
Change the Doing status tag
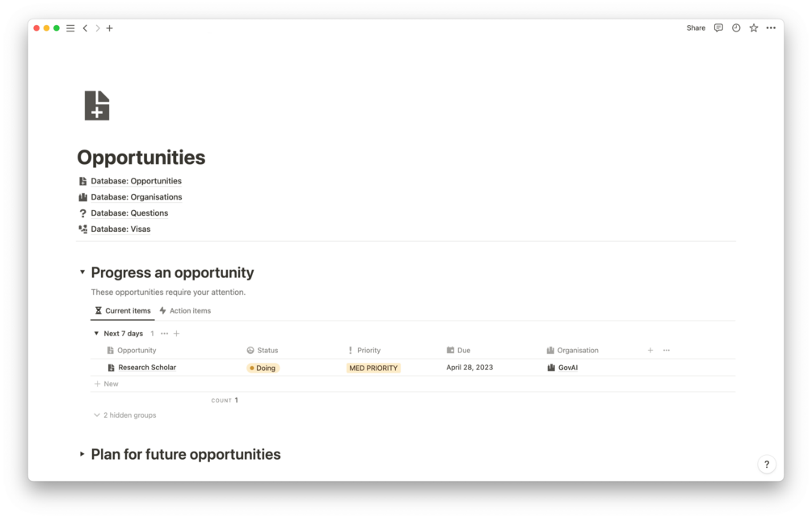(263, 368)
